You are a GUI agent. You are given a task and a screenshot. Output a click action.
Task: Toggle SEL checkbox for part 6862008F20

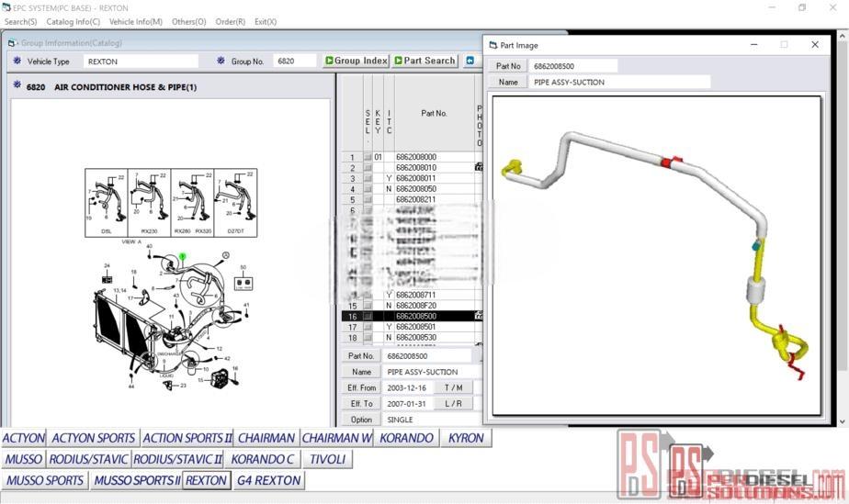click(x=368, y=306)
